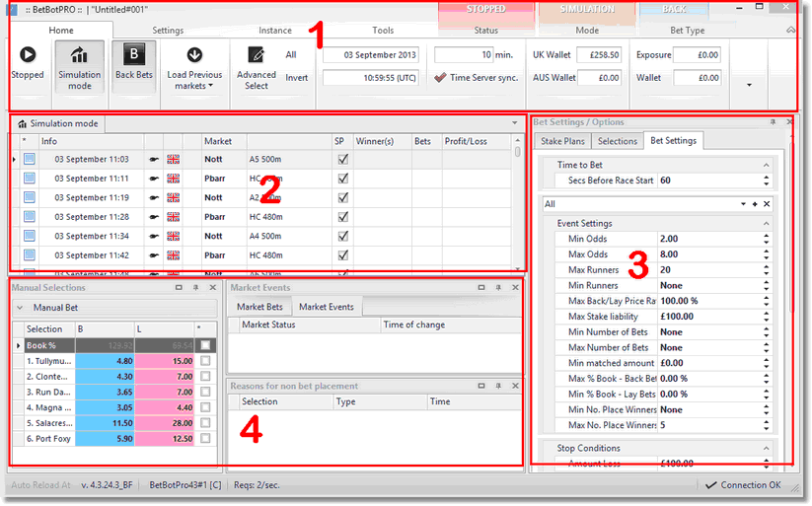Screen dimensions: 812x506
Task: Pin the Manual Selections panel
Action: point(195,288)
